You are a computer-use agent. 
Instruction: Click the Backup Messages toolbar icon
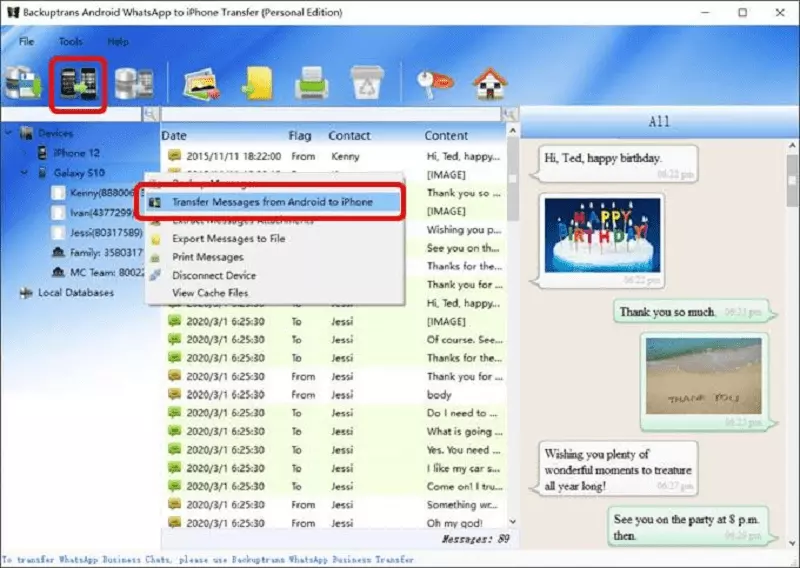(23, 83)
